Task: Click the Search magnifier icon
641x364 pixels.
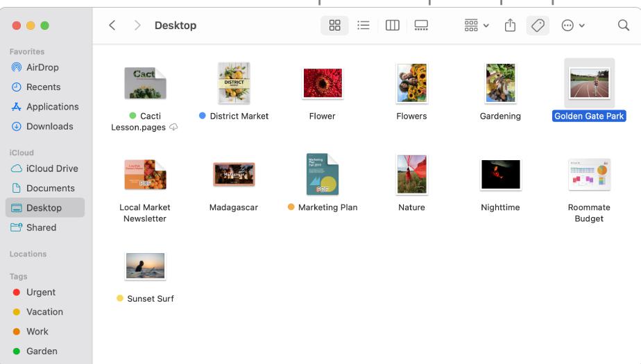Action: click(624, 26)
